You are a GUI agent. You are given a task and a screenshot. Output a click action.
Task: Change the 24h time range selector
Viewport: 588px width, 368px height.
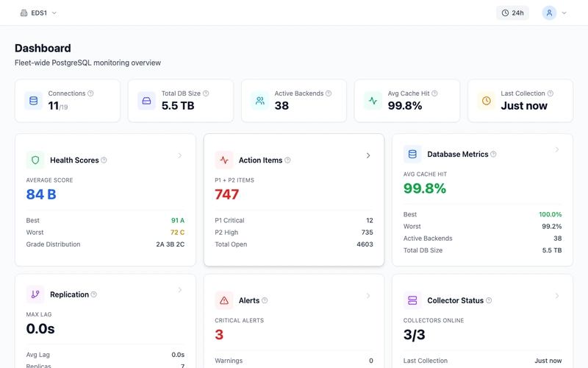512,13
